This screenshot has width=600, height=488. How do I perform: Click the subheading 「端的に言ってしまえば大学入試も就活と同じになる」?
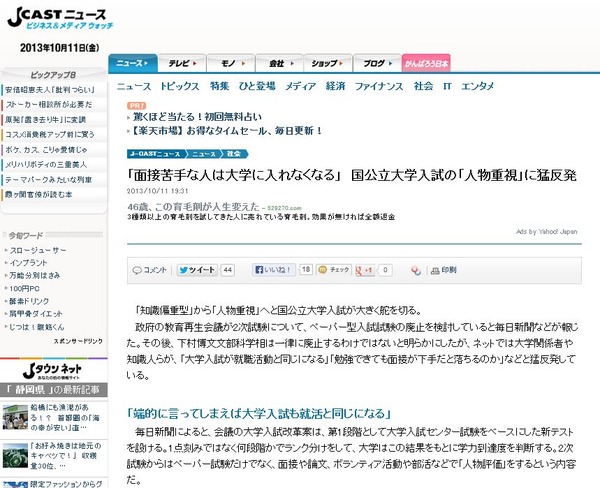[x=259, y=414]
